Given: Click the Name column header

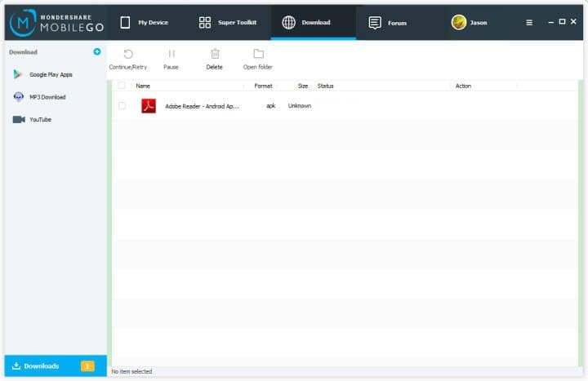Looking at the screenshot, I should coord(143,86).
